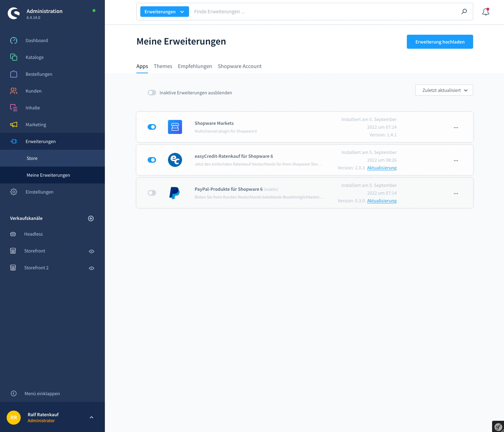Screen dimensions: 504x432
Task: Open Store submenu item
Action: [x=52, y=158]
